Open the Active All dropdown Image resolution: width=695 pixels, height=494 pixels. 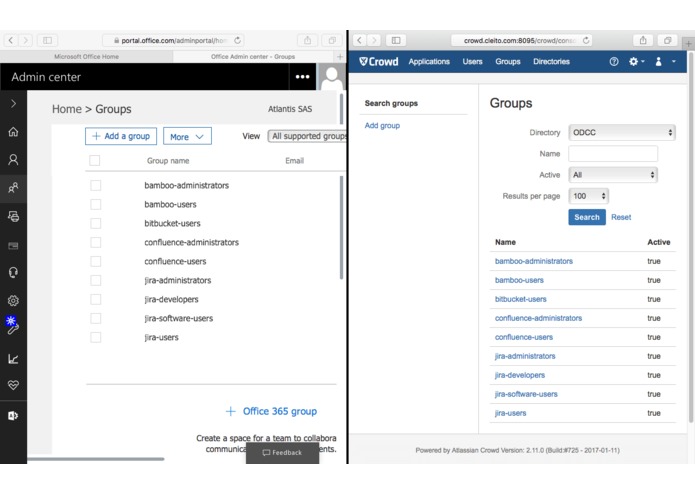click(613, 175)
